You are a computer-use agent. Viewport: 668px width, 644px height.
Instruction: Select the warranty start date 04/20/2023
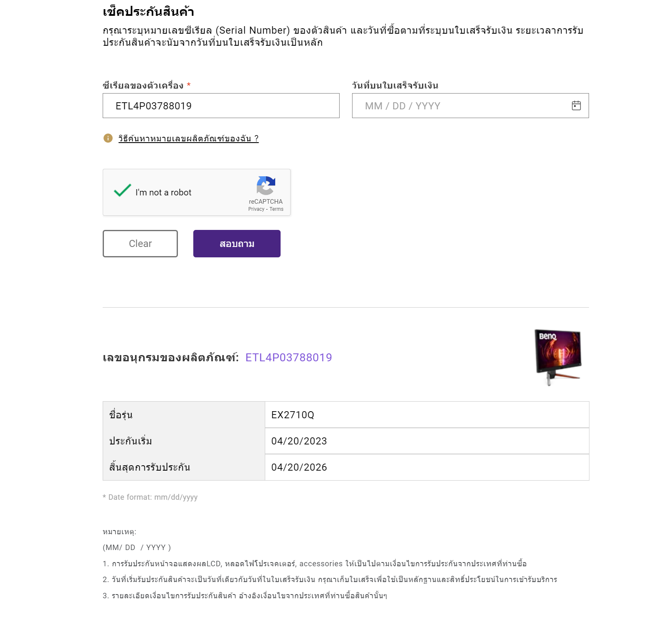[x=427, y=441]
